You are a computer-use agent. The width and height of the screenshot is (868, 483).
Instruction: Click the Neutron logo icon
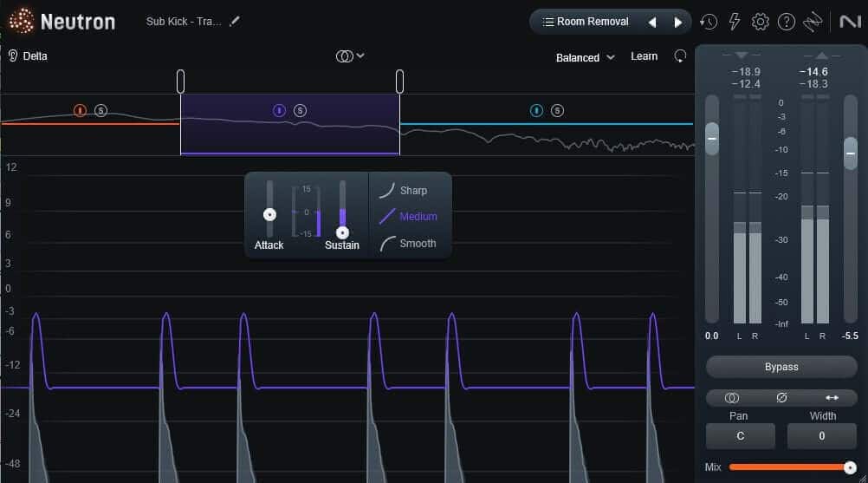[x=21, y=21]
